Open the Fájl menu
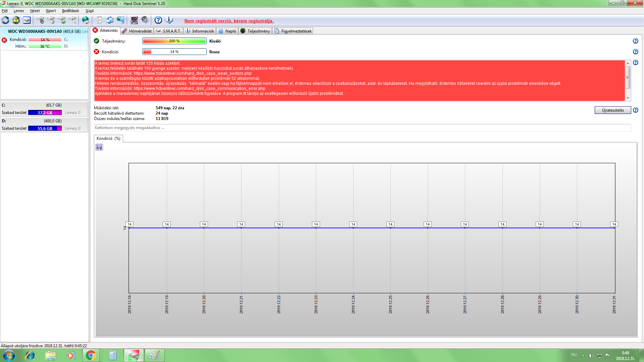 [x=5, y=11]
